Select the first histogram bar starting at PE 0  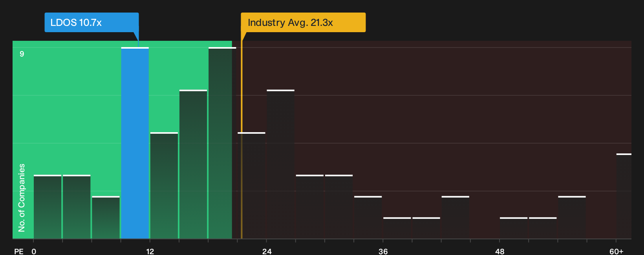pyautogui.click(x=48, y=207)
